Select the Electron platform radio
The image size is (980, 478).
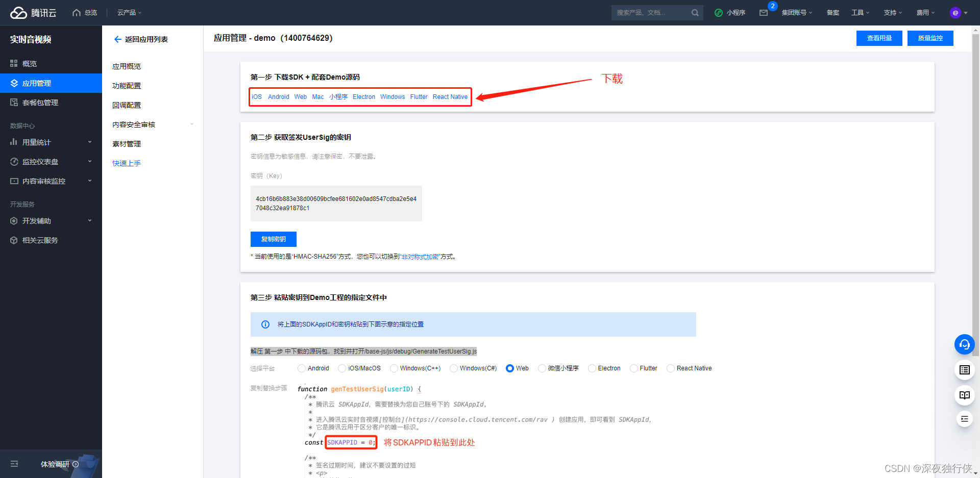point(592,368)
